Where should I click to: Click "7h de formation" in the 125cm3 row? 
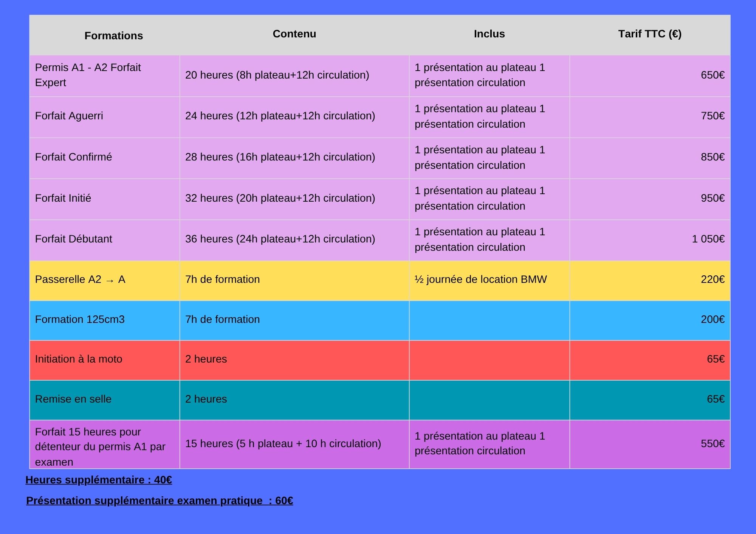pos(223,319)
